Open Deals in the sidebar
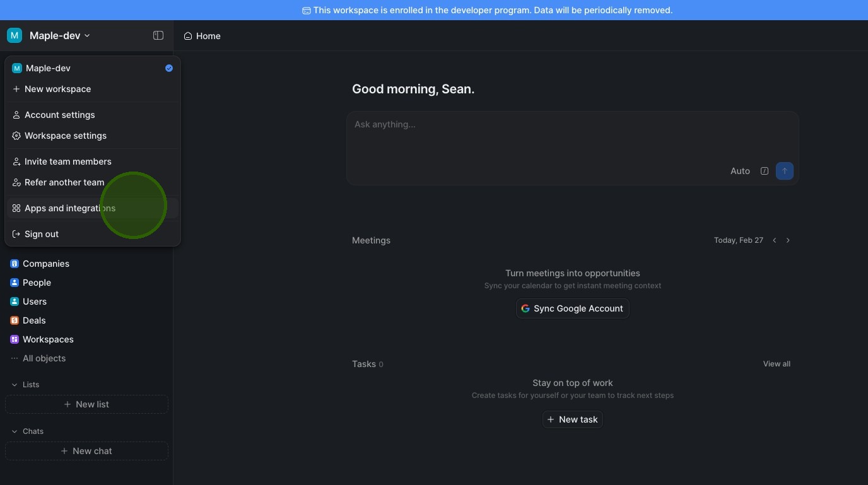The width and height of the screenshot is (868, 485). coord(86,320)
